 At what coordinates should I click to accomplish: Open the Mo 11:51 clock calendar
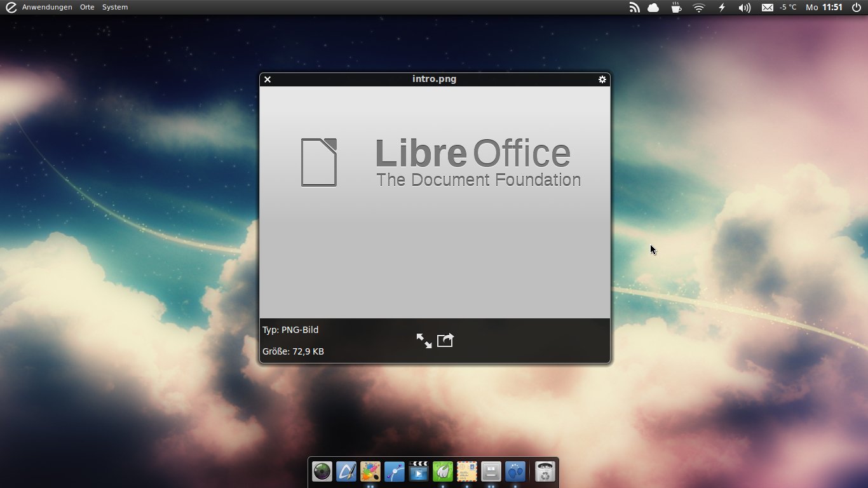(824, 8)
